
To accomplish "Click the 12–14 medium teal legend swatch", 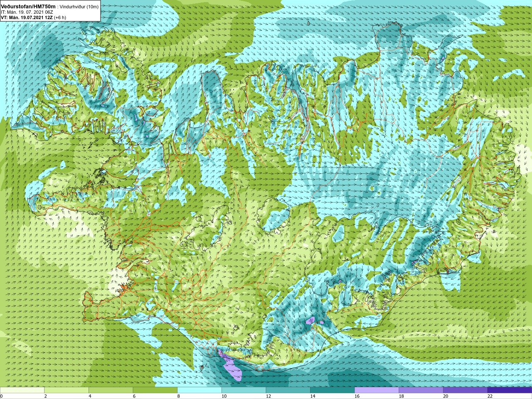I will point(288,390).
